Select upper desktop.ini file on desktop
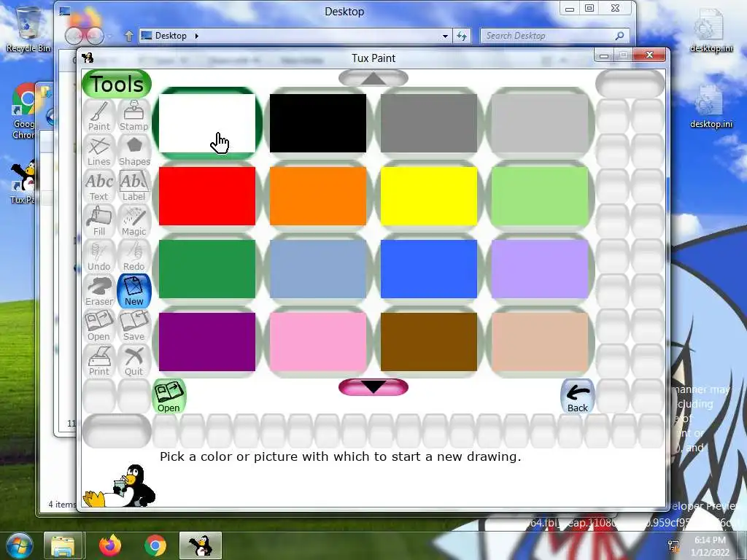Image resolution: width=747 pixels, height=560 pixels. point(711,29)
